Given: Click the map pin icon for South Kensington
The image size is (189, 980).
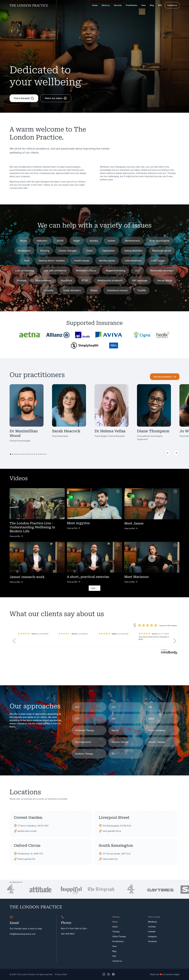Looking at the screenshot, I should 100,854.
